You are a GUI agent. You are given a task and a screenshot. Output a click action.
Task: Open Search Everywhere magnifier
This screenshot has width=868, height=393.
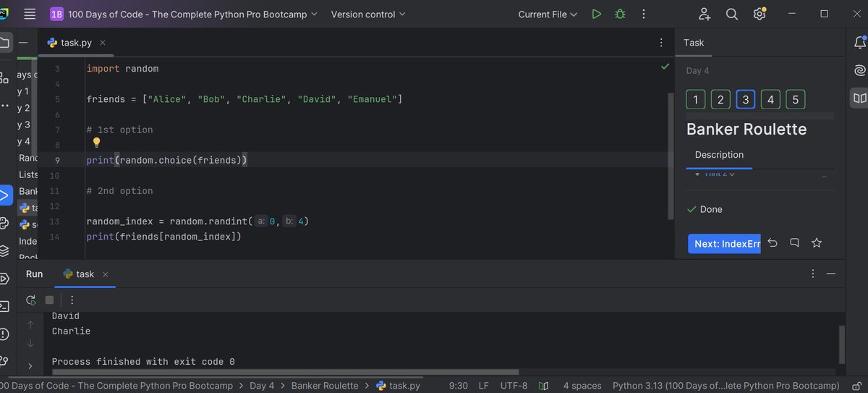732,14
